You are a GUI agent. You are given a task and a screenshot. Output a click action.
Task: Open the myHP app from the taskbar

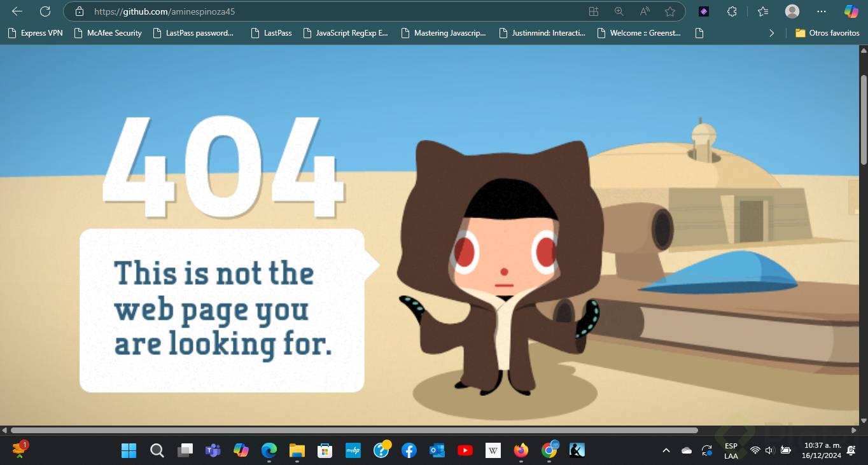point(353,450)
